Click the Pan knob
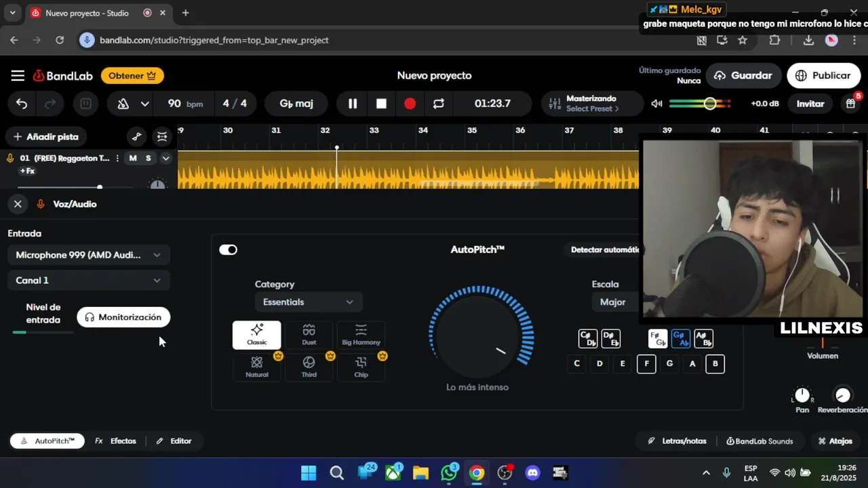This screenshot has height=488, width=868. (x=802, y=395)
